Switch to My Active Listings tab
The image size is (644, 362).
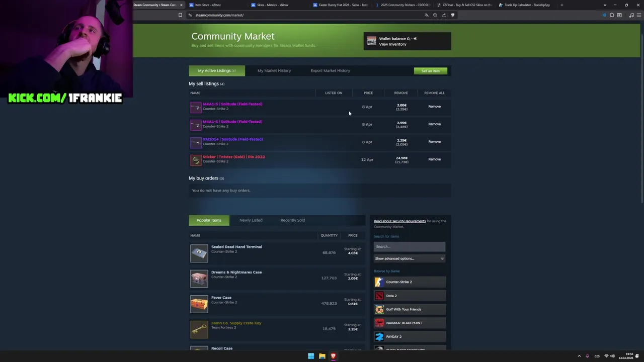[x=217, y=71]
